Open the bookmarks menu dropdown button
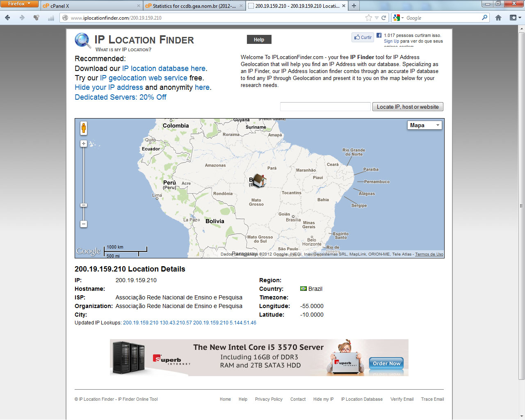The height and width of the screenshot is (420, 525). click(515, 18)
